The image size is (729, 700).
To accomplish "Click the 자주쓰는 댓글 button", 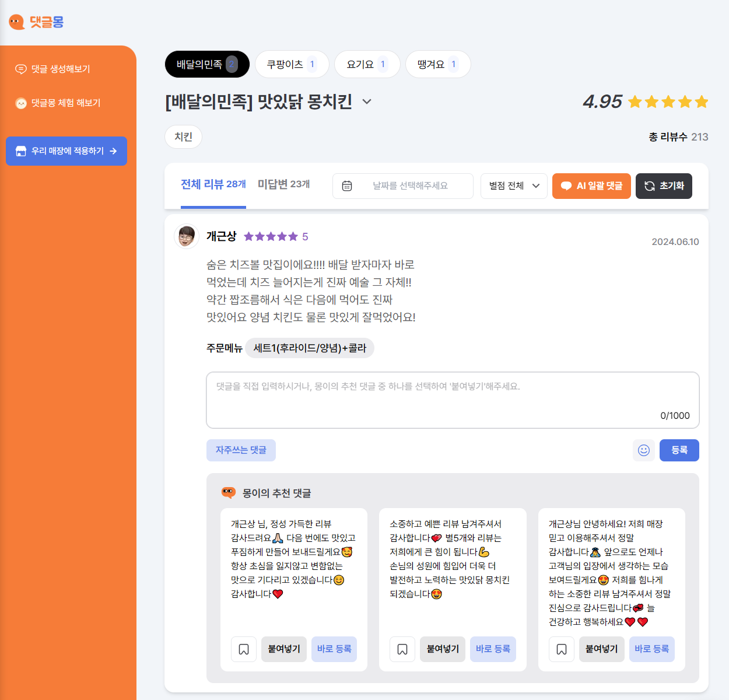I will 241,450.
